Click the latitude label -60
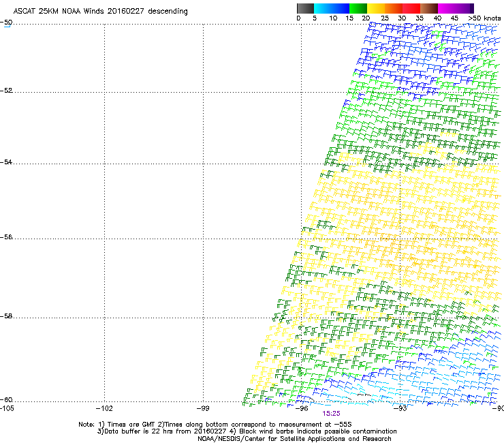The height and width of the screenshot is (443, 504). (x=6, y=400)
